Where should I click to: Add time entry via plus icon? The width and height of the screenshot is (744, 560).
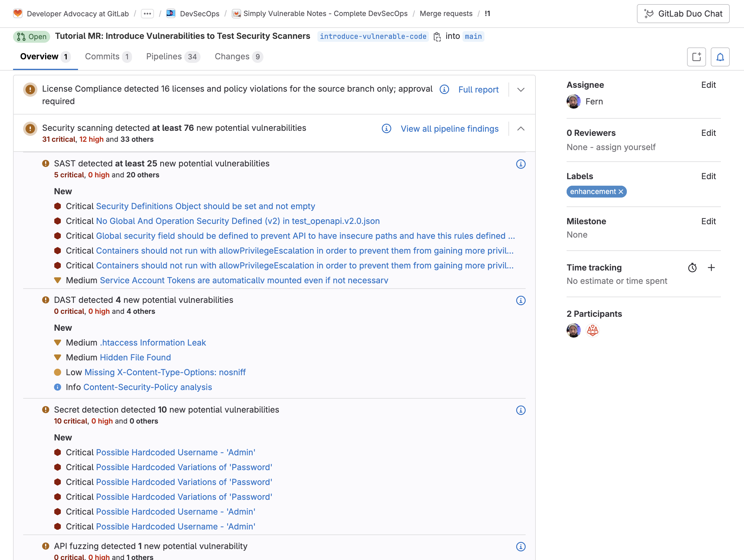[x=711, y=267]
